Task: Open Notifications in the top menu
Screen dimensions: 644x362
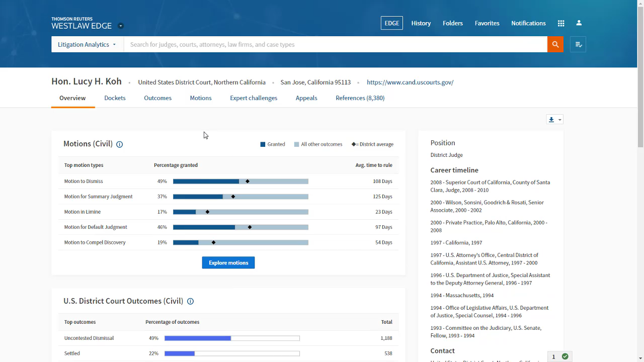Action: point(528,23)
